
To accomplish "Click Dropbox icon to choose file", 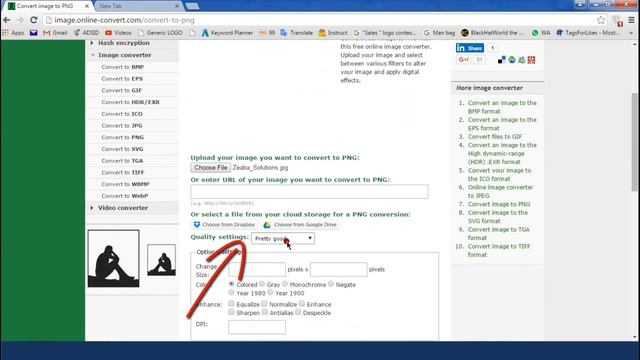I will point(197,224).
